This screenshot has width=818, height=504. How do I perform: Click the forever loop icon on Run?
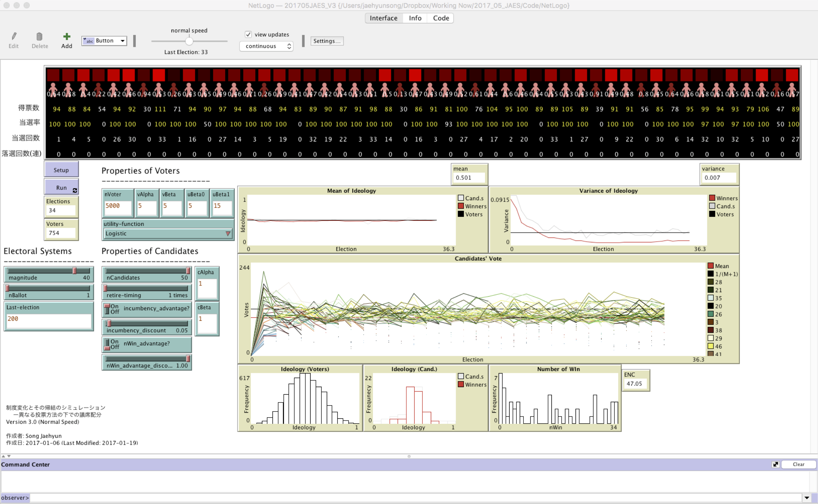click(x=75, y=190)
